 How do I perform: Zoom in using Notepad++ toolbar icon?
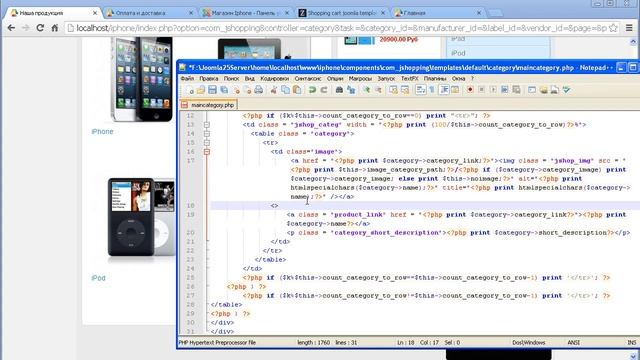[x=366, y=90]
